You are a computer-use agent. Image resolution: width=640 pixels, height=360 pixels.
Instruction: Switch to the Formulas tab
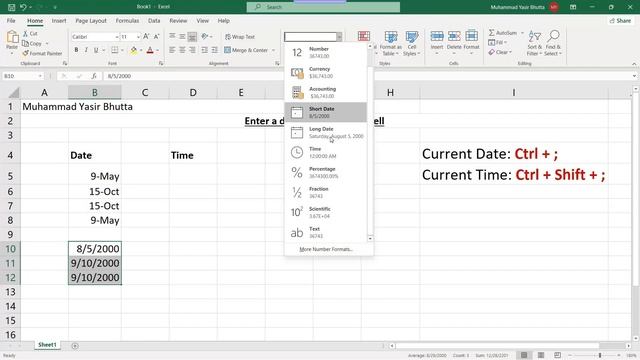click(127, 20)
